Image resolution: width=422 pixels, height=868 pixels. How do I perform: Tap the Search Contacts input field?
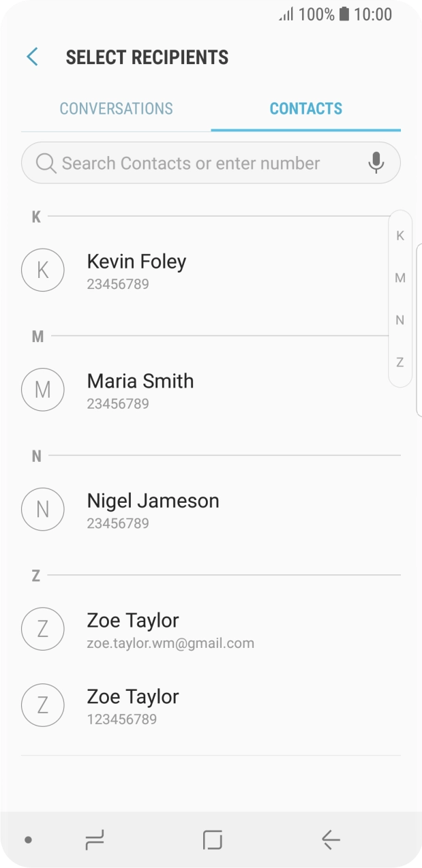191,163
